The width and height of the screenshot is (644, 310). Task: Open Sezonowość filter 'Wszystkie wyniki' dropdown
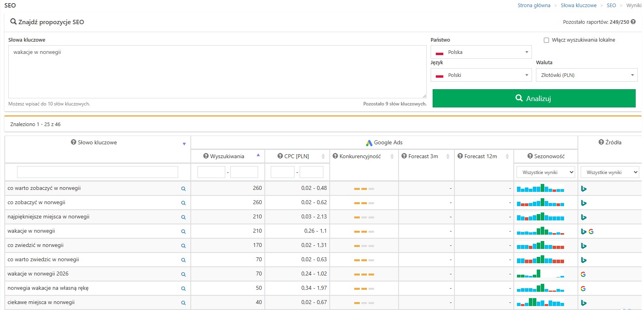(x=545, y=172)
